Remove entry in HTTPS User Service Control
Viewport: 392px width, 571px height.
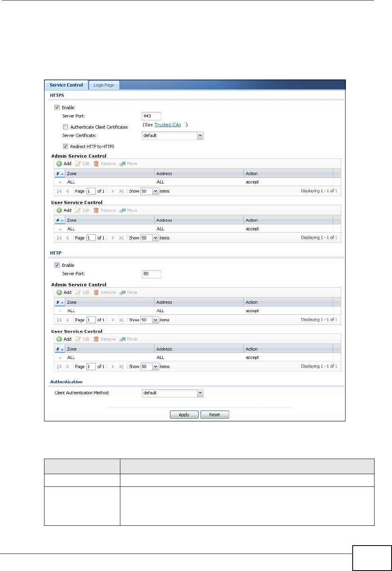[105, 210]
